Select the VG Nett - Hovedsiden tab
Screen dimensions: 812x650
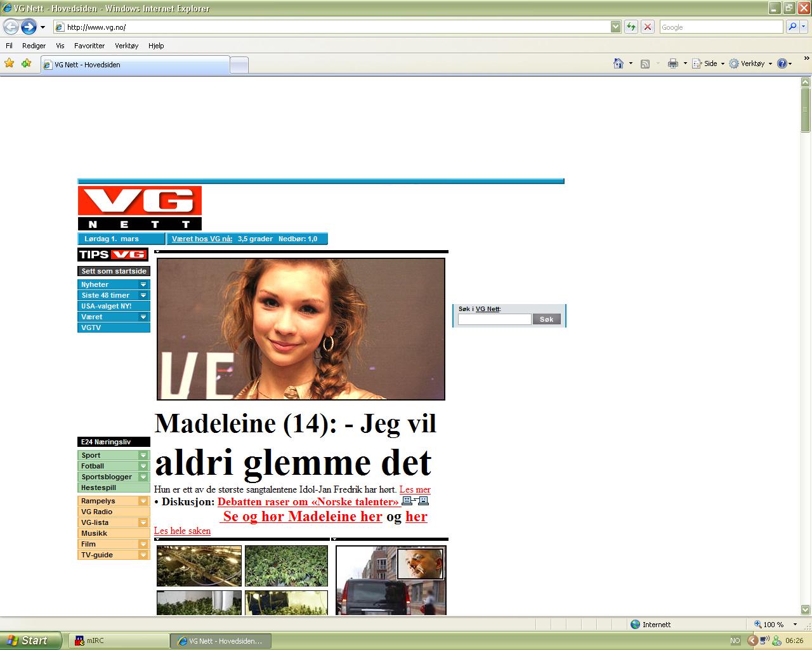click(134, 65)
